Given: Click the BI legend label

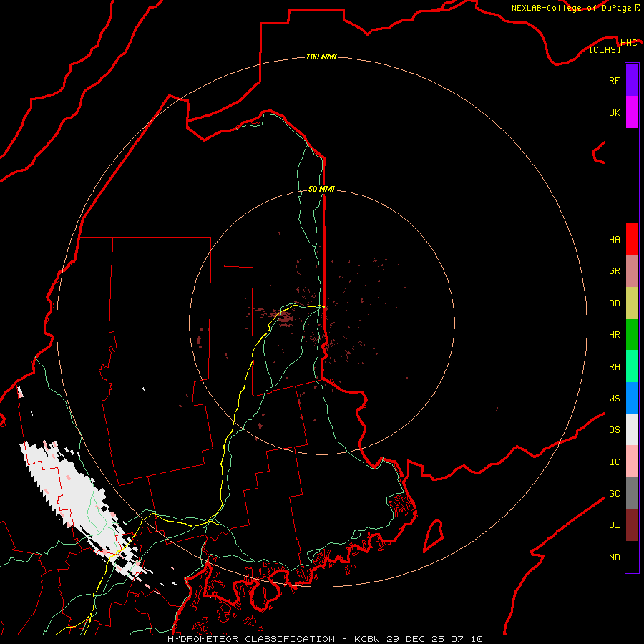Looking at the screenshot, I should (x=614, y=525).
